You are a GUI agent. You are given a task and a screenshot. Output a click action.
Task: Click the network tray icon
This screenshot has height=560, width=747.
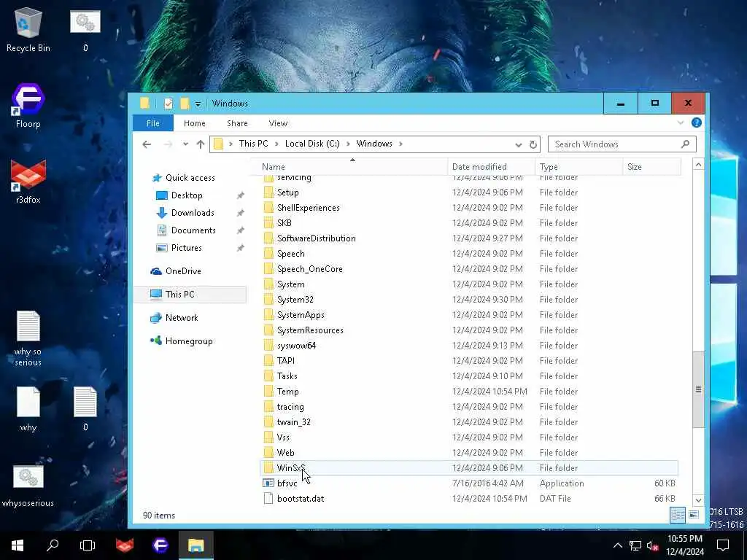635,545
